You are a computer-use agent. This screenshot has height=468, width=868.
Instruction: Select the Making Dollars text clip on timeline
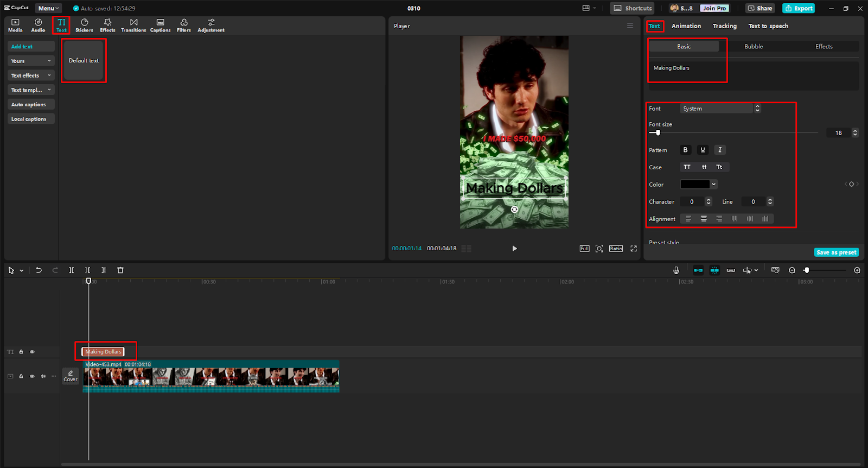103,352
